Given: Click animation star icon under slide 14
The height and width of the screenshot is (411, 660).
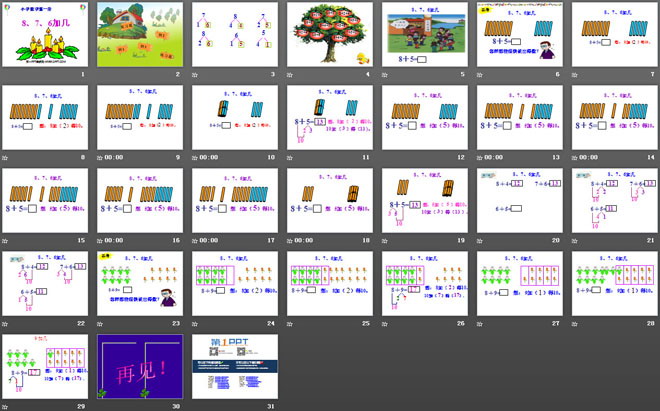Looking at the screenshot, I should 574,157.
